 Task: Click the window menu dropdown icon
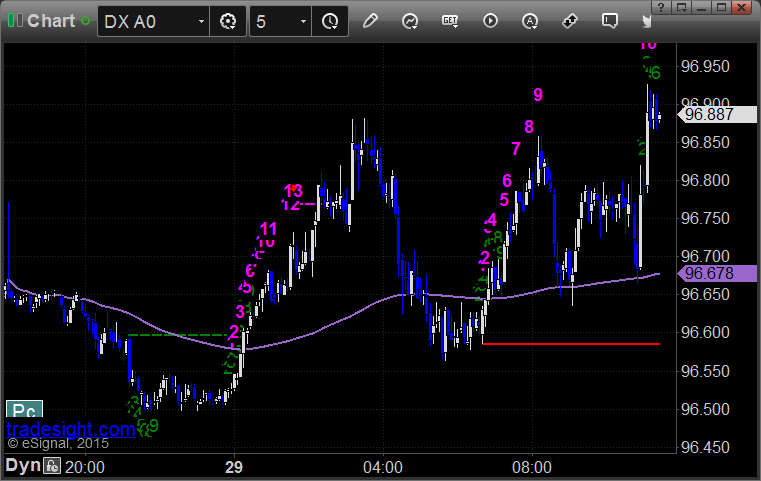[x=681, y=8]
